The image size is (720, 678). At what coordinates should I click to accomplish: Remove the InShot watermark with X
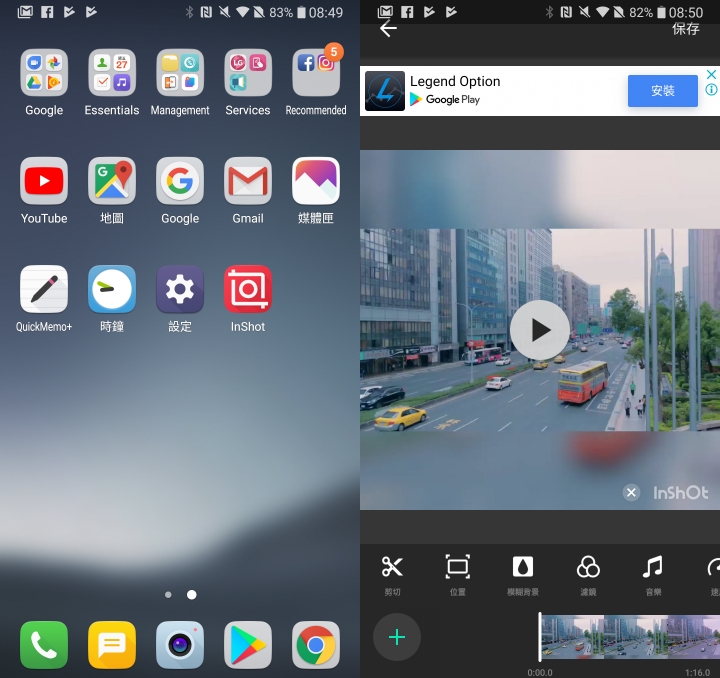631,493
